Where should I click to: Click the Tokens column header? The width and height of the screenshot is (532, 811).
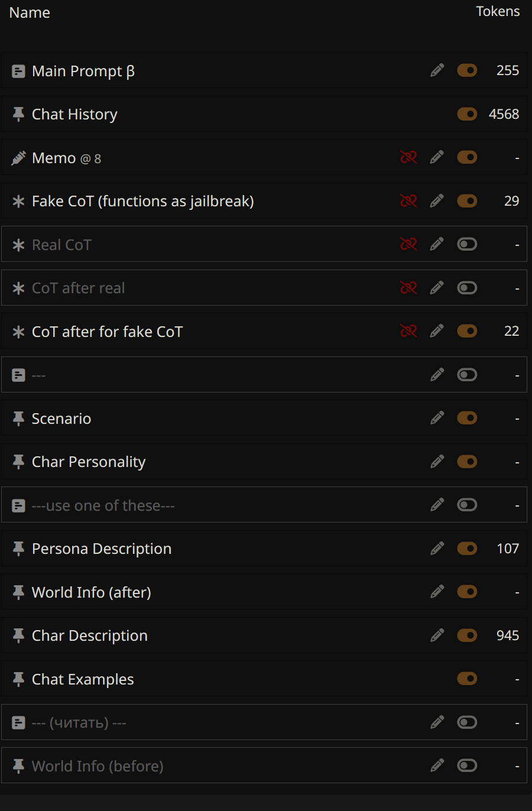(x=498, y=11)
